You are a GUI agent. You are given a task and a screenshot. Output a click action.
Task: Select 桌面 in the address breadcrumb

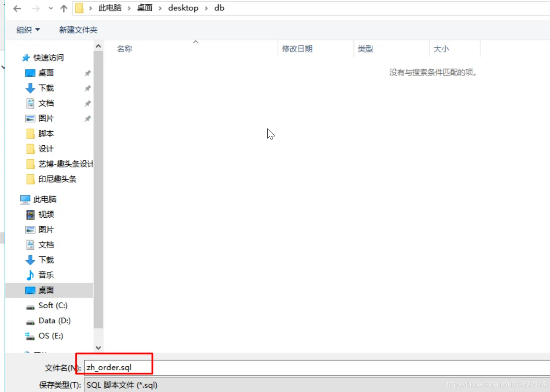pyautogui.click(x=145, y=8)
